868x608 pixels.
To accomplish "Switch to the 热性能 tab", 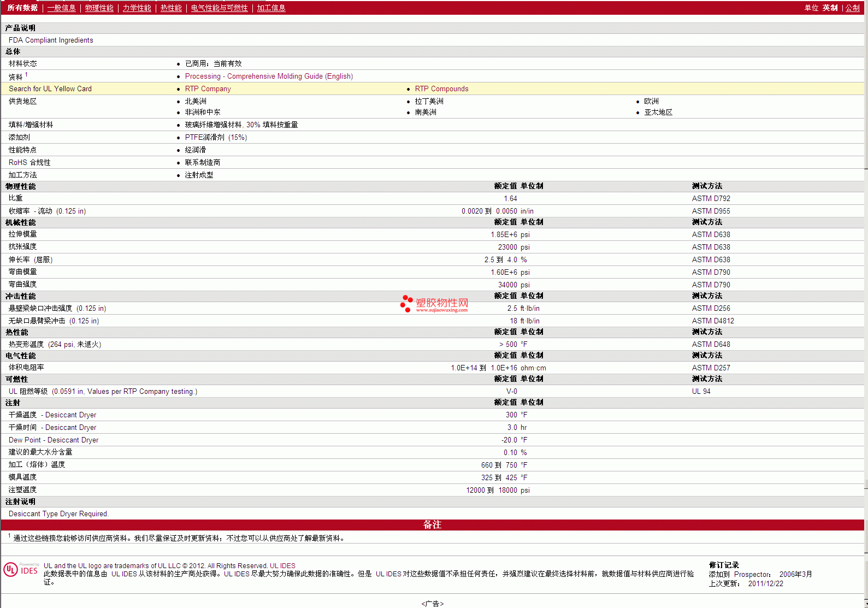I will [171, 8].
